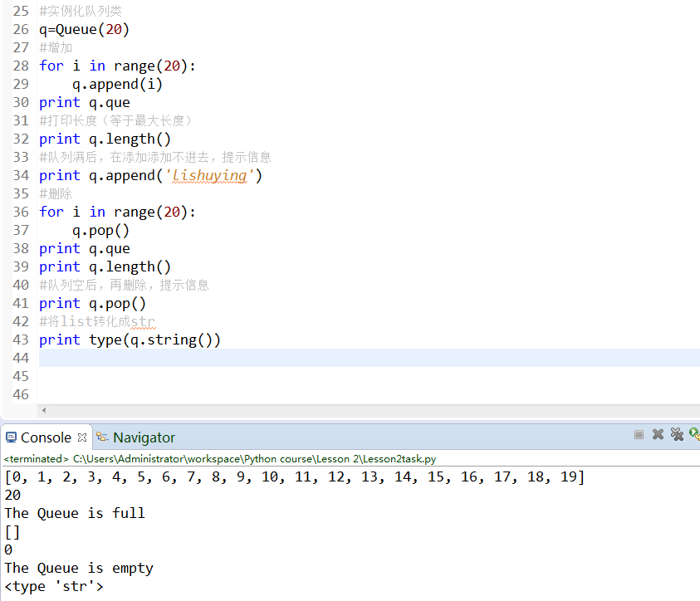
Task: Click the Remove Launch single X icon
Action: click(658, 434)
